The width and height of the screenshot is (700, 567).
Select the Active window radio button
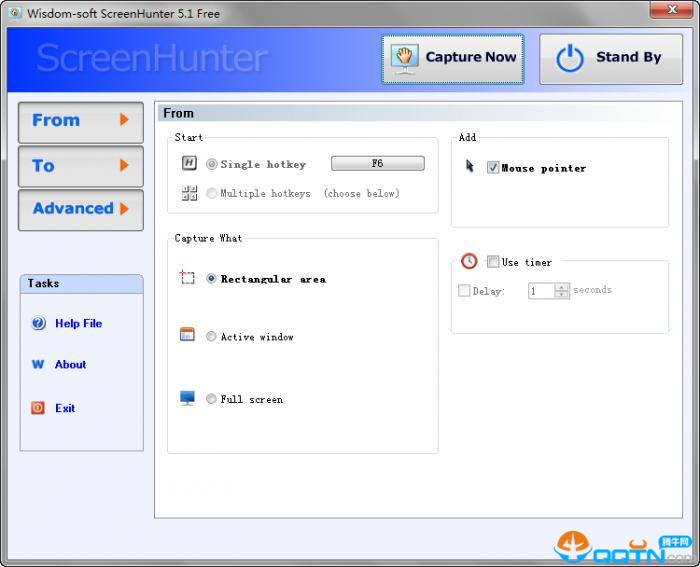click(x=211, y=337)
